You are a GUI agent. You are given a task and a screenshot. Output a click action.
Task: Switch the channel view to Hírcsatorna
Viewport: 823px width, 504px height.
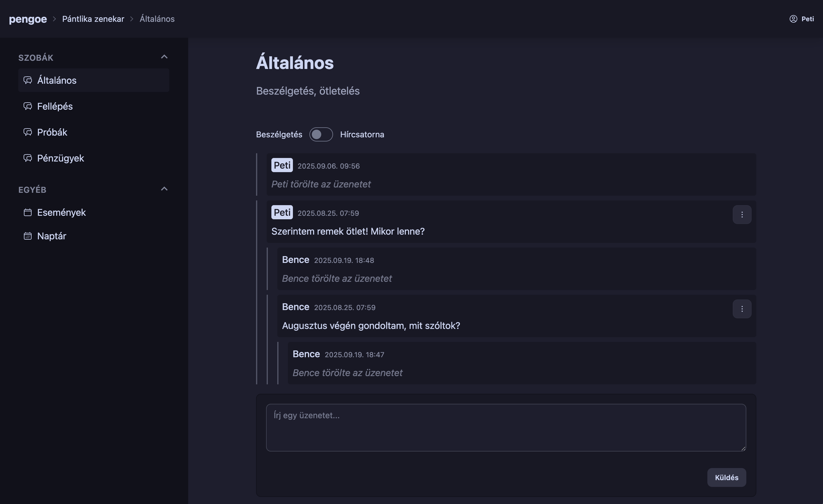[x=321, y=134]
